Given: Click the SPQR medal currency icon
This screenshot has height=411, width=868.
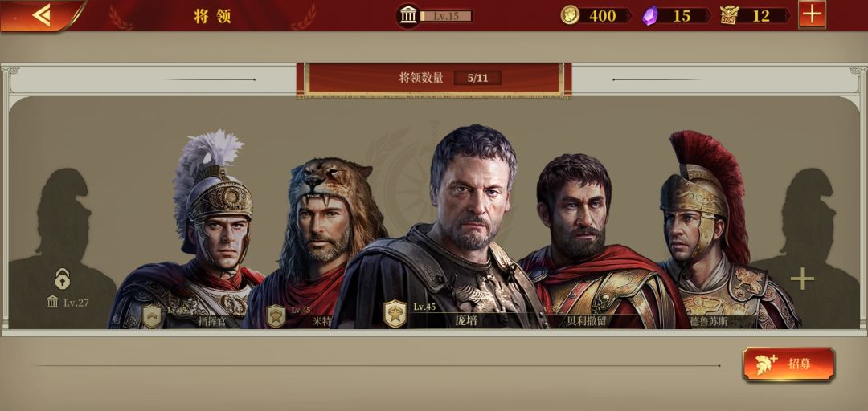Looking at the screenshot, I should coord(730,15).
